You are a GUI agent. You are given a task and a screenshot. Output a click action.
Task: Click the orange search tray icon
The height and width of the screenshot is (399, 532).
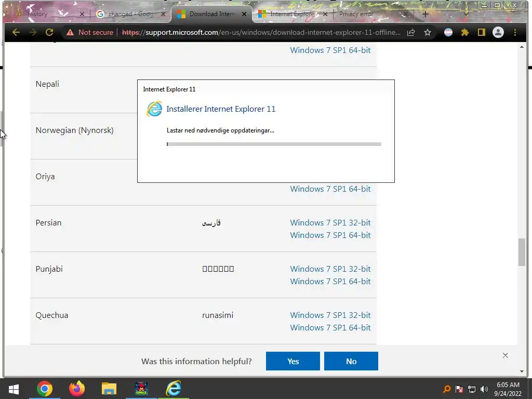(447, 389)
